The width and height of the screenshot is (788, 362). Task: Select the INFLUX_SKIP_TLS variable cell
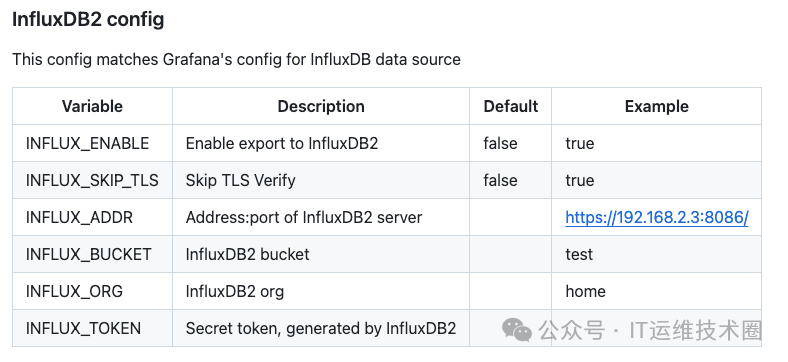92,180
